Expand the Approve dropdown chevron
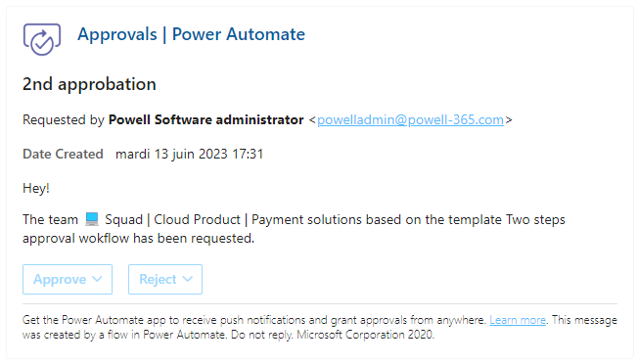Image resolution: width=638 pixels, height=364 pixels. pos(97,279)
